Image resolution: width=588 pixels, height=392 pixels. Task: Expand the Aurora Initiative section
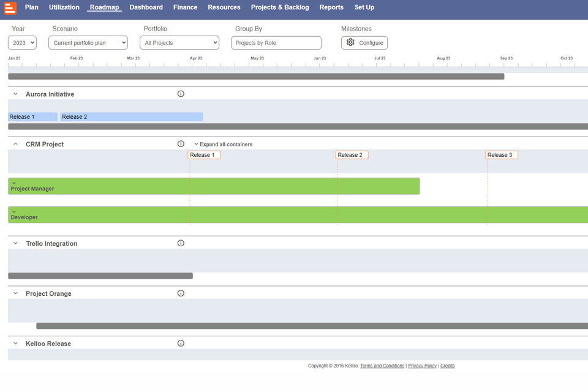(x=15, y=94)
